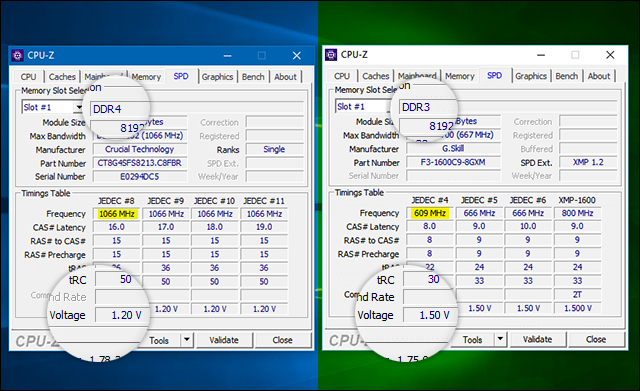Open Bench tab in right CPU-Z window
Viewport: 640px width, 391px height.
click(567, 76)
